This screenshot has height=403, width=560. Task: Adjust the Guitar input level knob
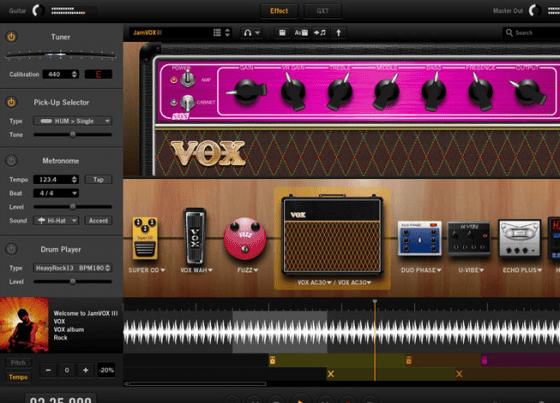point(39,11)
